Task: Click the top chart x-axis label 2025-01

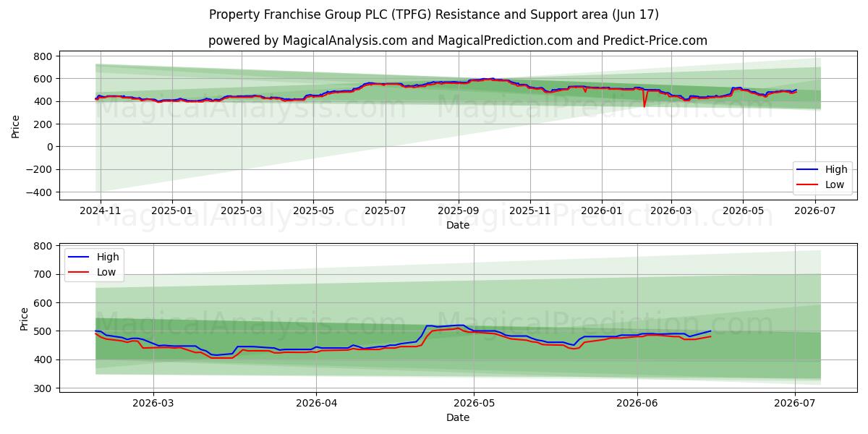Action: point(171,210)
